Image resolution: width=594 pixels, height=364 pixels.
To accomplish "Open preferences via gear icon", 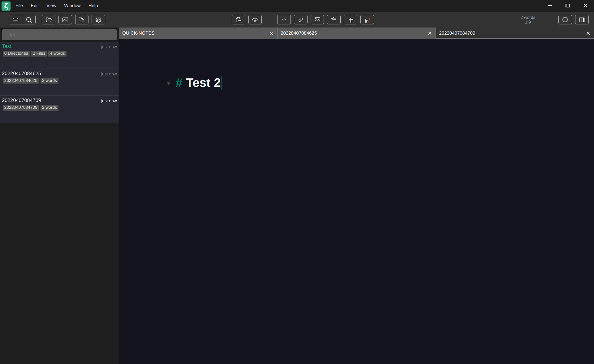I will (98, 20).
